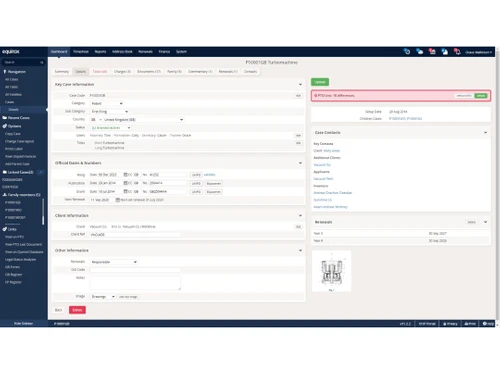Image resolution: width=500 pixels, height=375 pixels.
Task: Click the Navigation section icon in sidebar
Action: pos(5,72)
